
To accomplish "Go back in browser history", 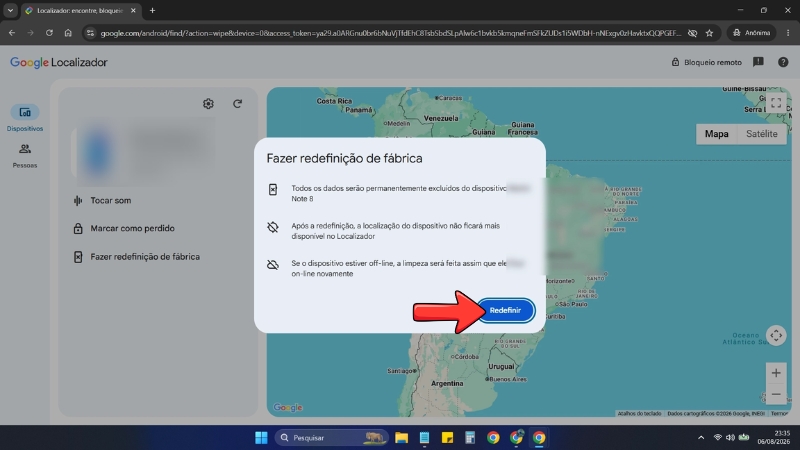I will [x=12, y=33].
